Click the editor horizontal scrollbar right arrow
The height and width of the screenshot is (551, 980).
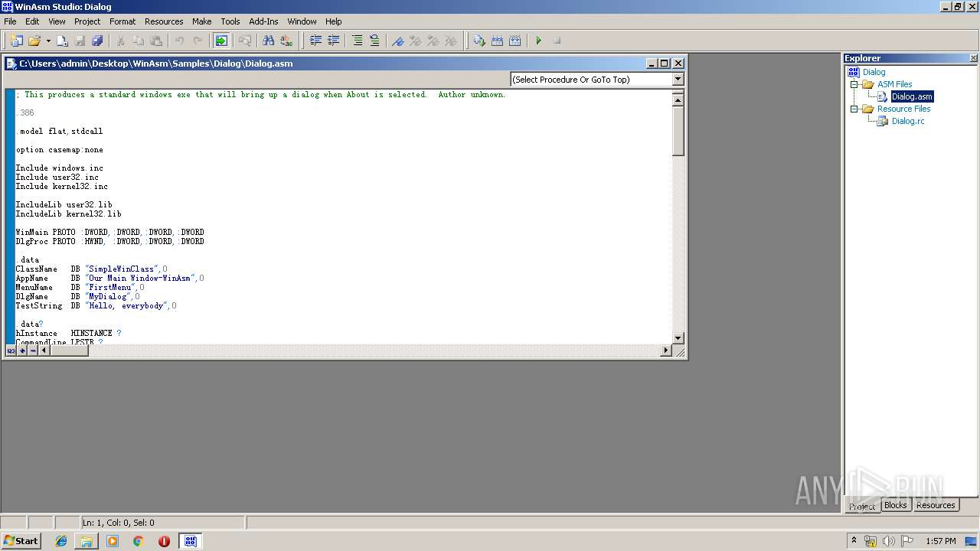tap(665, 350)
